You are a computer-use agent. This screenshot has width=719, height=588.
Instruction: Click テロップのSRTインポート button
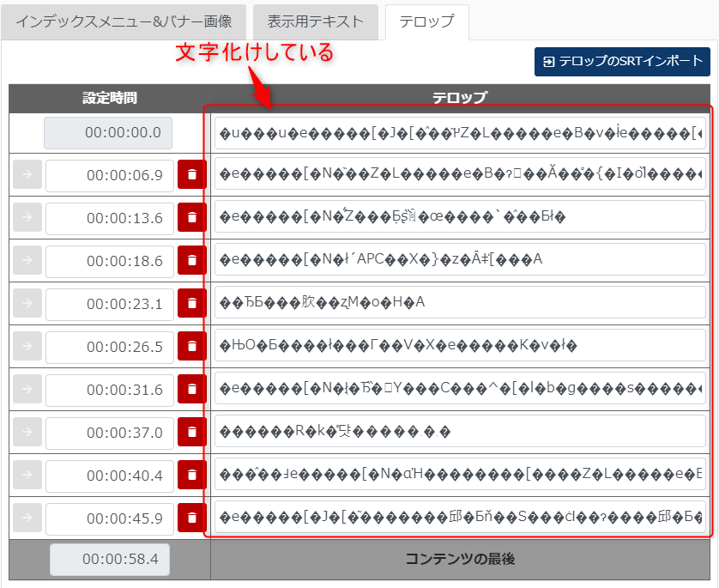(622, 62)
